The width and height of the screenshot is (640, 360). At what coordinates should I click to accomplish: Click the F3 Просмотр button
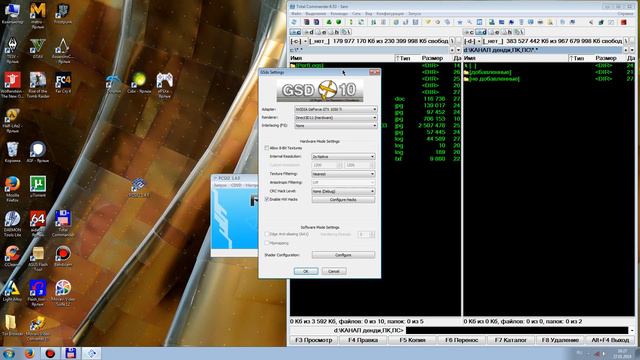click(x=313, y=340)
